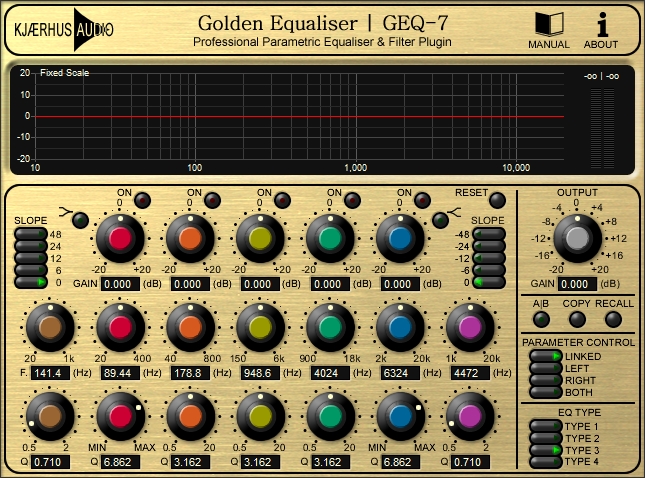The height and width of the screenshot is (478, 645).
Task: Click the brown Q knob
Action: [50, 416]
